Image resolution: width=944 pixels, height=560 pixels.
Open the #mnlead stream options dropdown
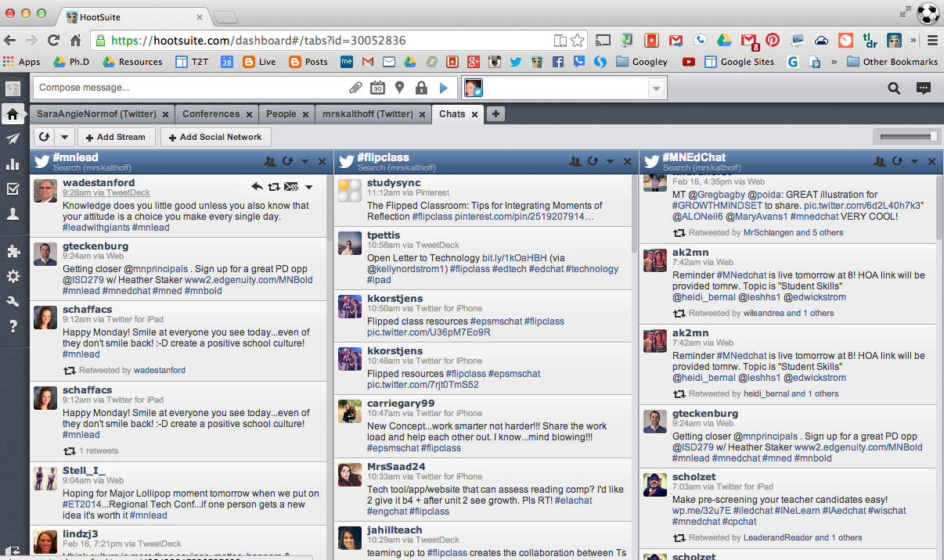(305, 162)
